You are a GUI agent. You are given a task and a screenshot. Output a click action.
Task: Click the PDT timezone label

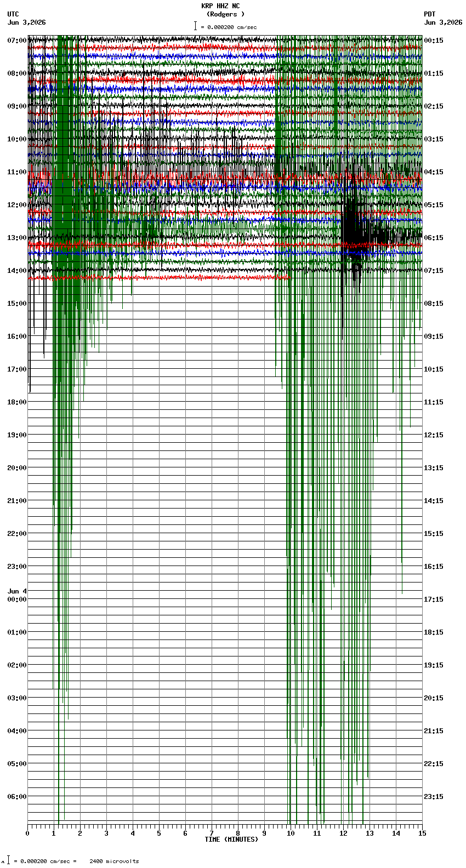430,14
